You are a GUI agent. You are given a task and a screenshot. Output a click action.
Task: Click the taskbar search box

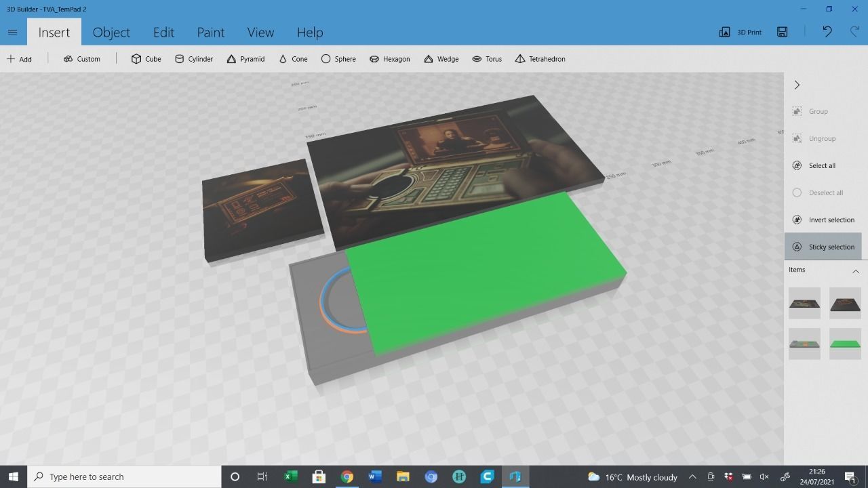[x=124, y=476]
